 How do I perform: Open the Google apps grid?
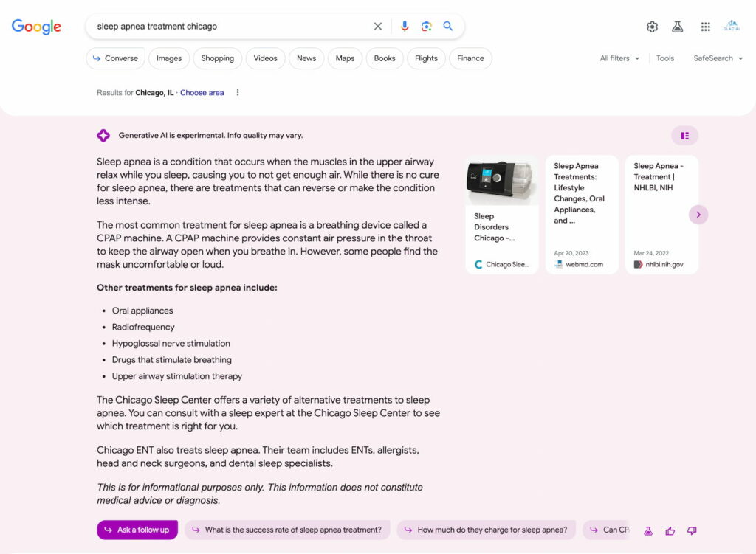705,27
